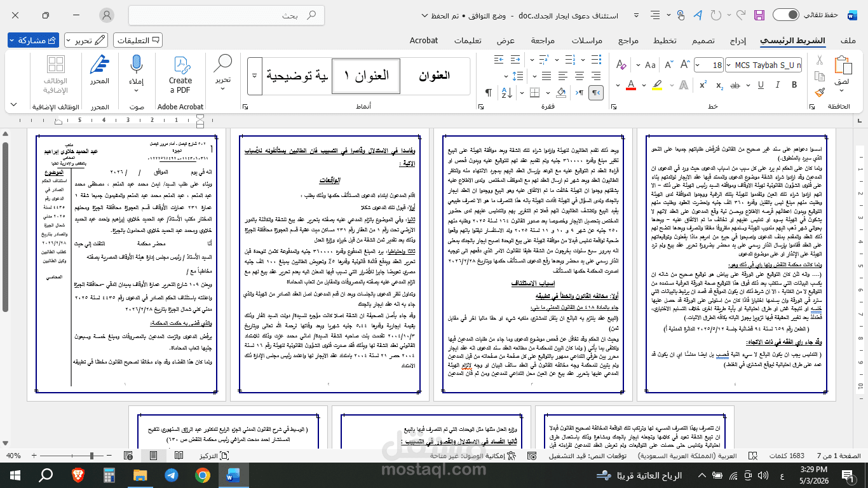Click the Increase Font Size icon
The height and width of the screenshot is (488, 868).
(x=684, y=64)
